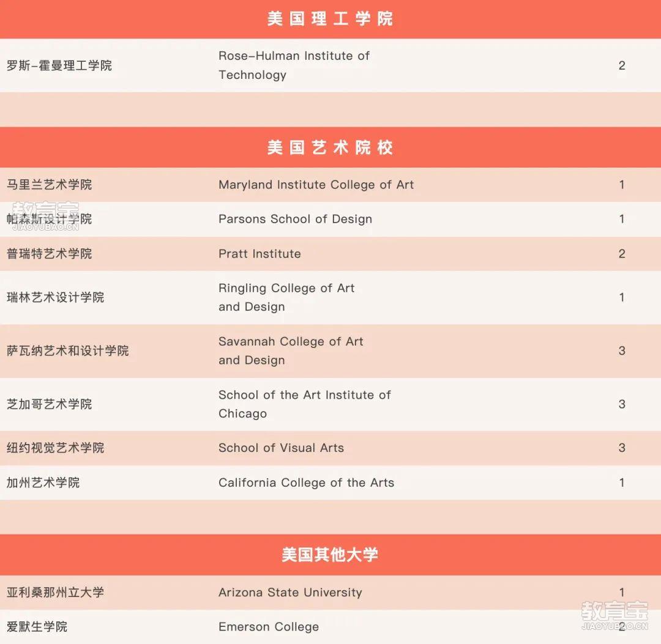The width and height of the screenshot is (661, 644).
Task: Click the Chinese name 瑞林艺术设计学院
Action: pyautogui.click(x=55, y=297)
